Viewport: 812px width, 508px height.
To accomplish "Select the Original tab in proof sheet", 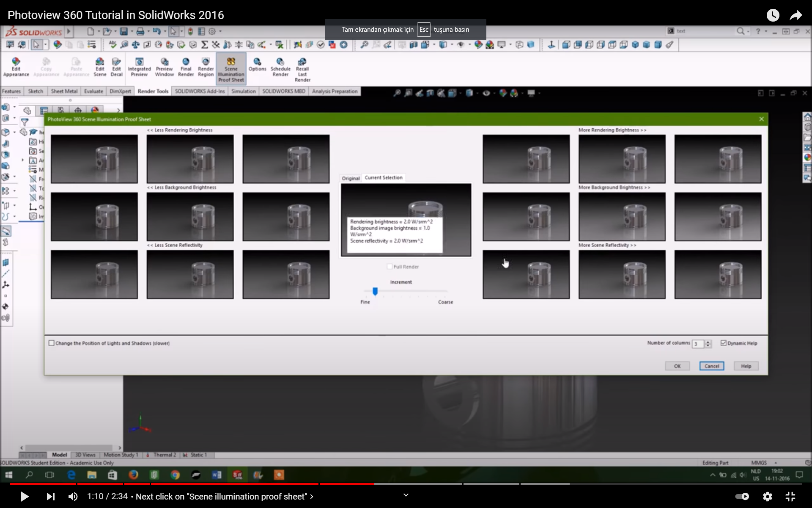I will pyautogui.click(x=351, y=178).
